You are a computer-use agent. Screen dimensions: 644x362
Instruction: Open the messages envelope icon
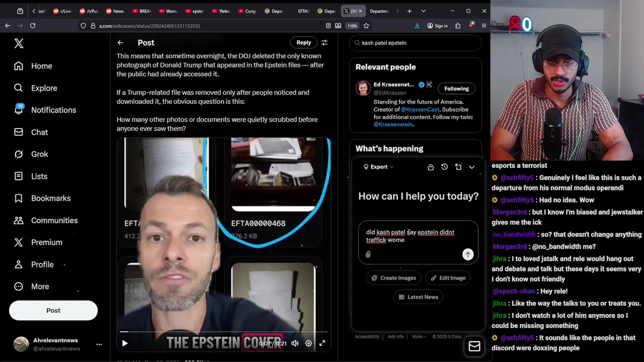pos(474,346)
